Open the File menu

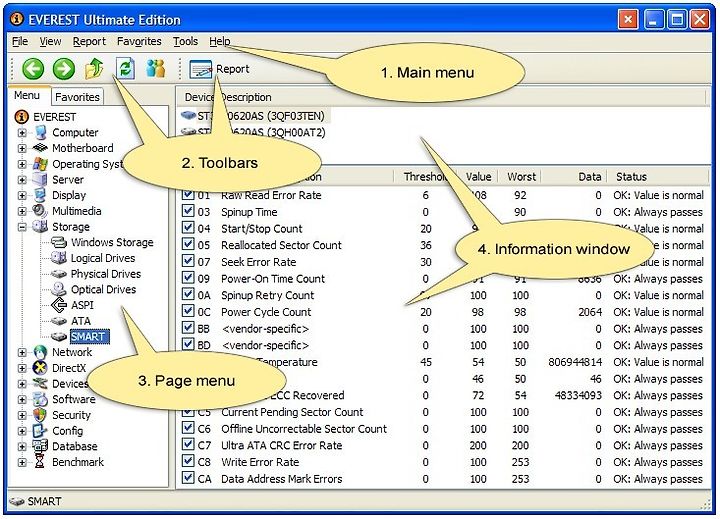20,41
